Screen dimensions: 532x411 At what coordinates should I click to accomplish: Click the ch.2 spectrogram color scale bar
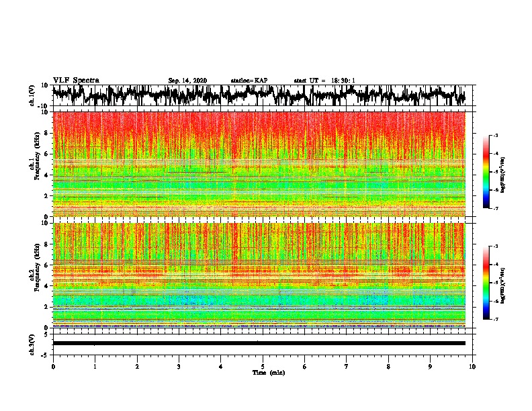click(x=486, y=283)
